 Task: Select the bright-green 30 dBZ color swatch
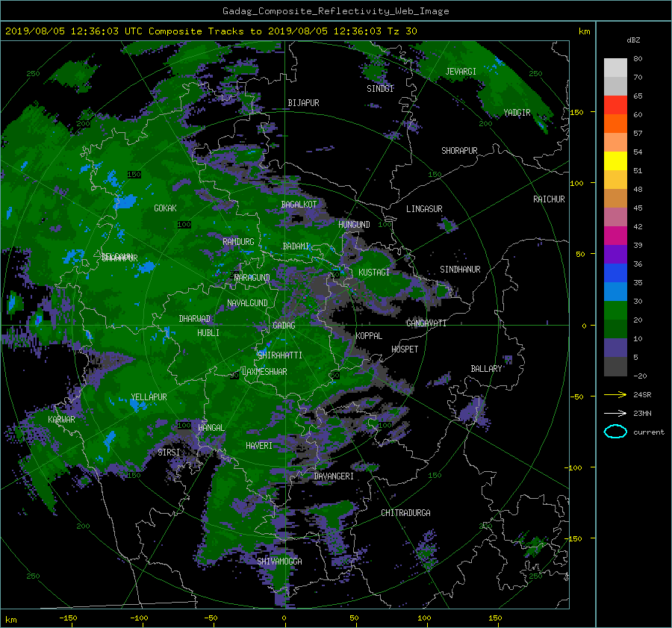click(x=615, y=310)
